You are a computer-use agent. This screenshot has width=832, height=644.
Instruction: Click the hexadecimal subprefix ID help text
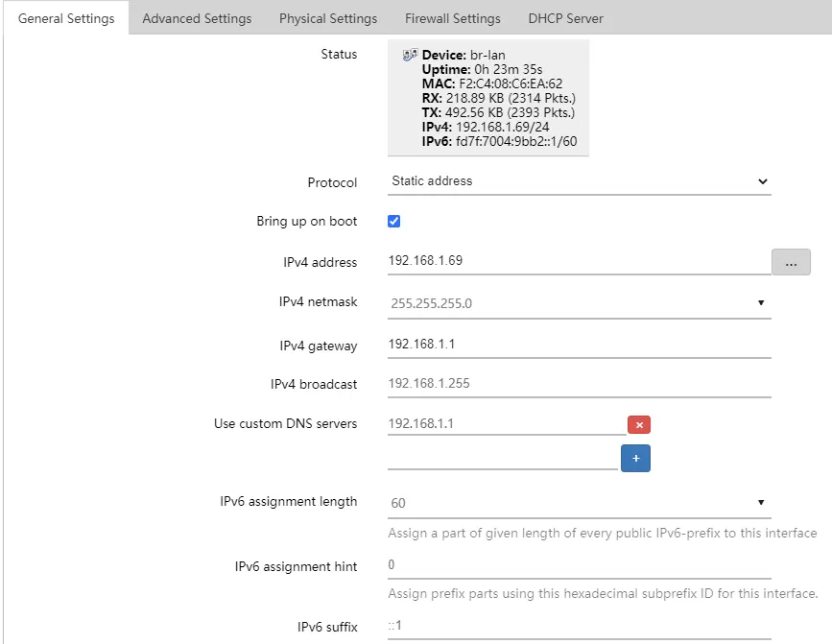pos(603,593)
